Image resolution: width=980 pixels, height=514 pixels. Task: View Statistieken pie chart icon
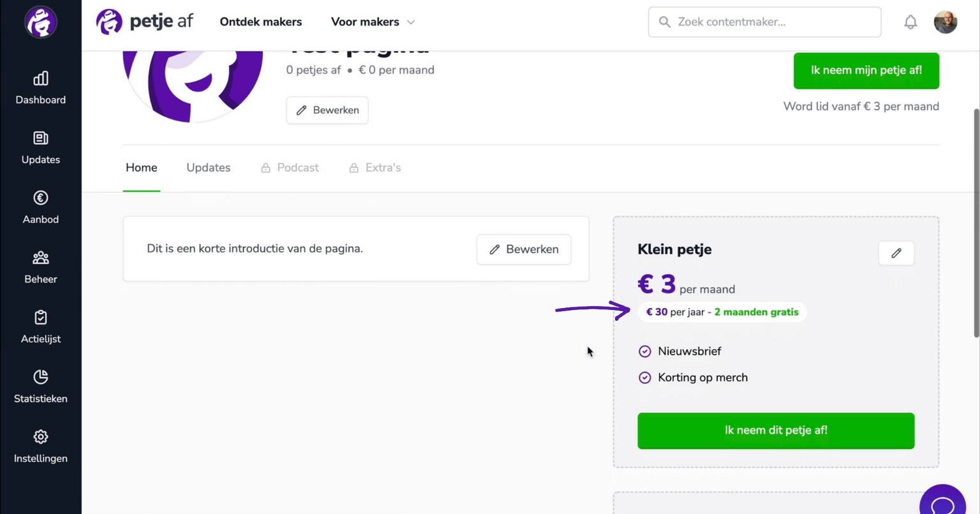pyautogui.click(x=40, y=377)
